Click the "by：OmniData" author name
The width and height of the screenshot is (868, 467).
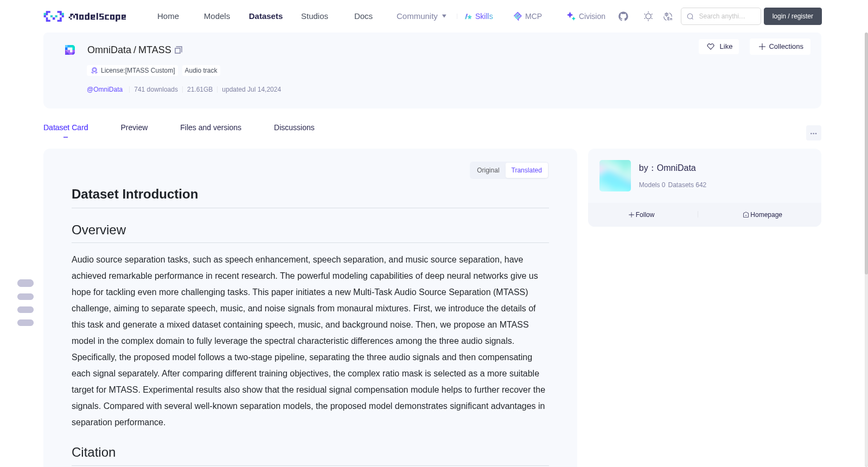pyautogui.click(x=667, y=168)
